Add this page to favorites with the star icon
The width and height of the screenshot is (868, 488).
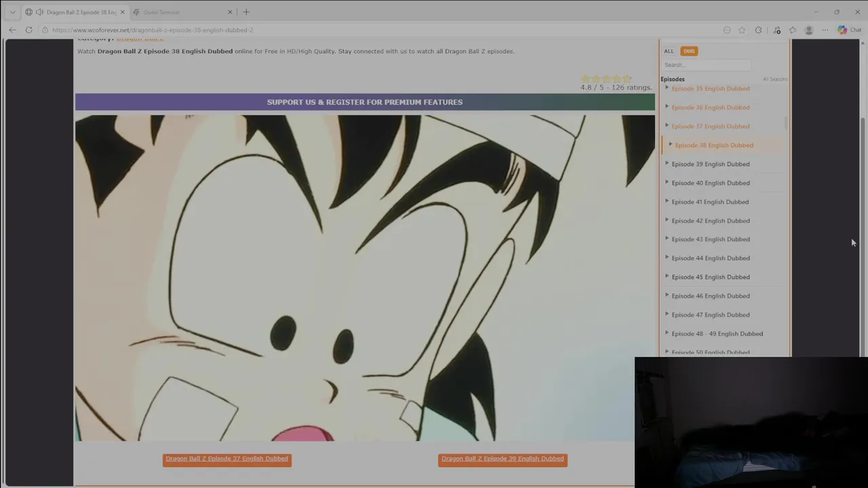742,30
